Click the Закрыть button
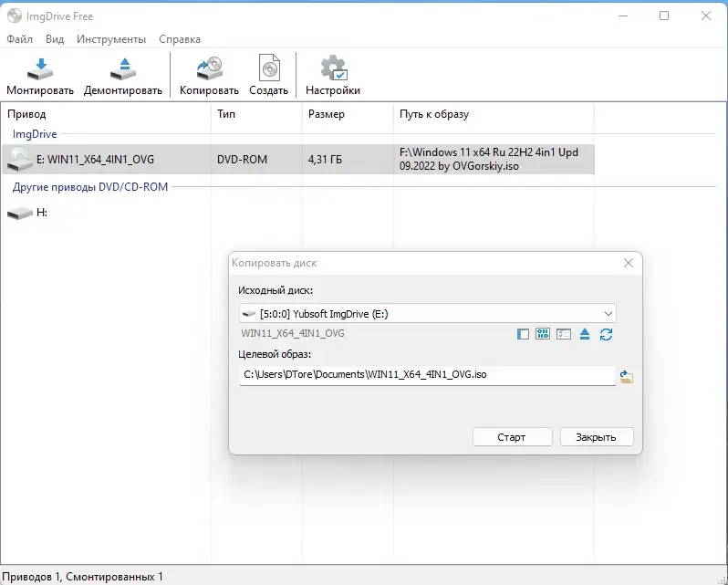The height and width of the screenshot is (585, 728). click(x=597, y=437)
